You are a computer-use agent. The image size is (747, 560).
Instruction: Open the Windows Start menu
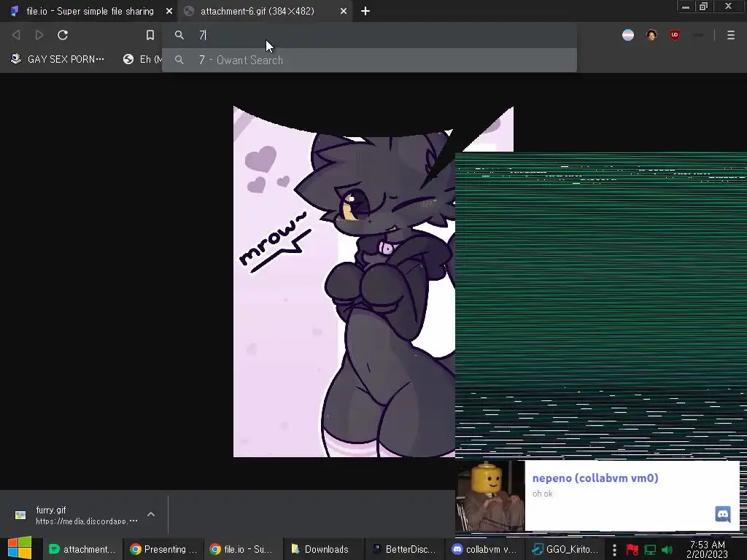pyautogui.click(x=20, y=548)
